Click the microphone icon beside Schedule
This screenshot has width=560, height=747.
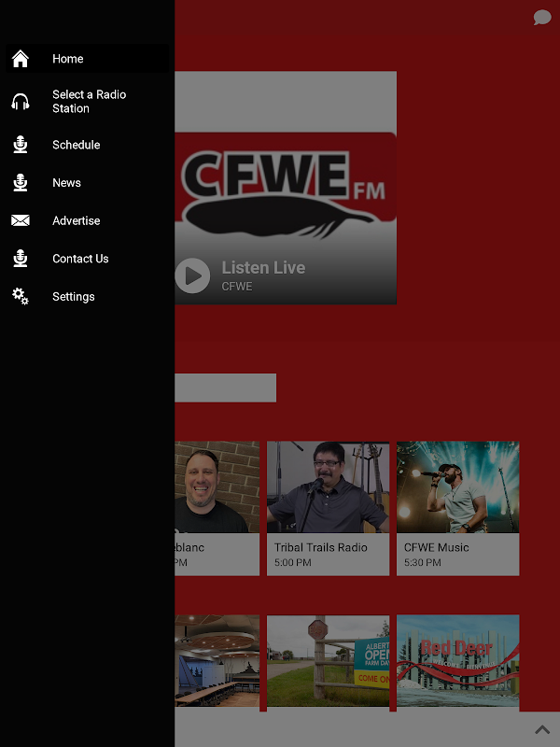(20, 145)
